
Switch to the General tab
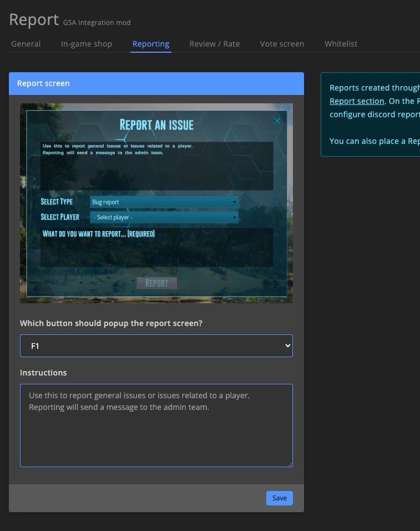pyautogui.click(x=26, y=44)
